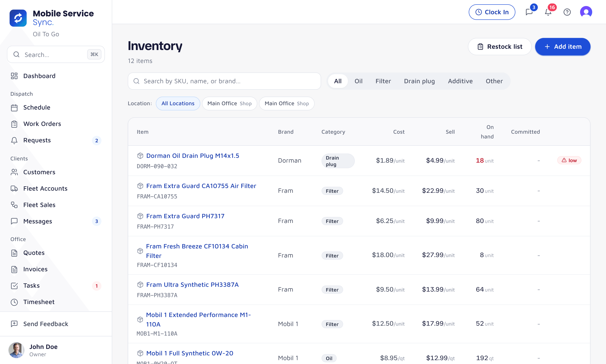Screen dimensions: 606x364
Task: Go to Invoices in the sidebar
Action: tap(56, 269)
